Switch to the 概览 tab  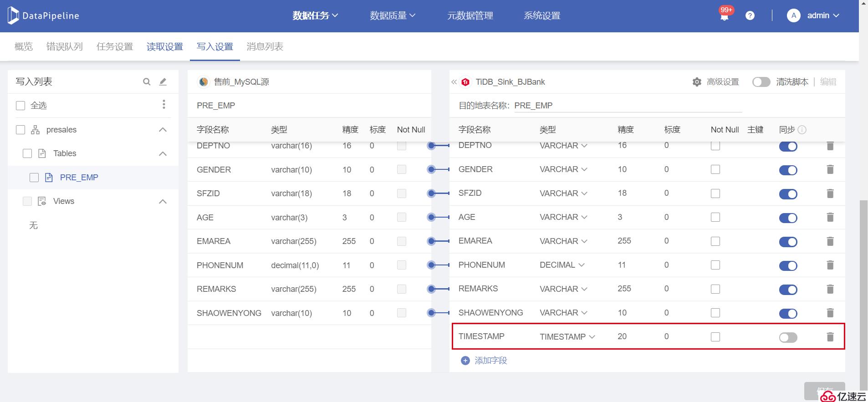pos(24,46)
